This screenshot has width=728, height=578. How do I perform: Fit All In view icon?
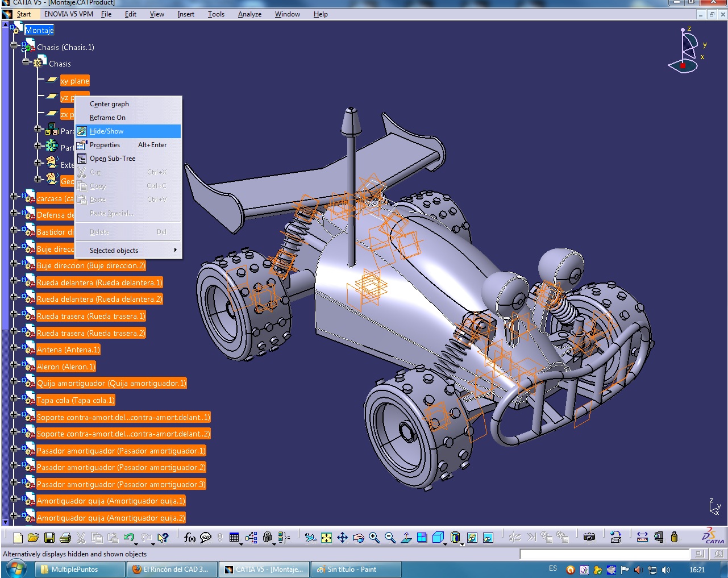(x=326, y=537)
